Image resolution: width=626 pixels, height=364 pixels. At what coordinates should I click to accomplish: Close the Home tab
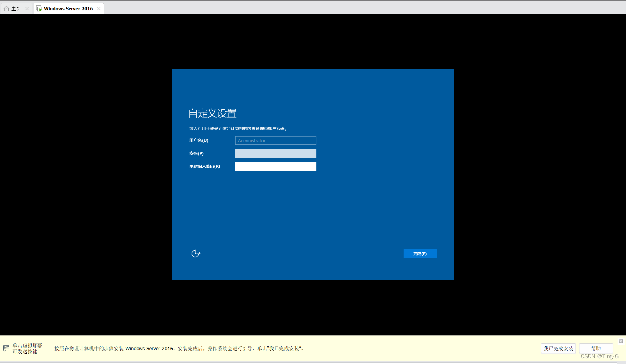[x=27, y=9]
